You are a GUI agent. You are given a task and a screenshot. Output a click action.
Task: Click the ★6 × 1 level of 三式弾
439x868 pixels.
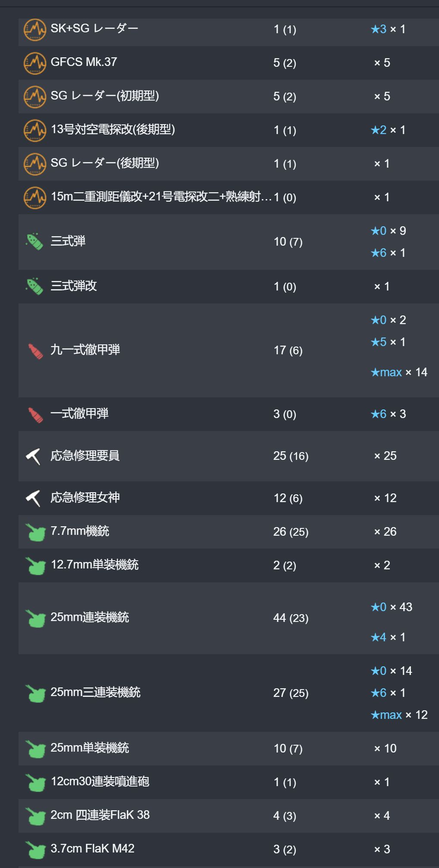coord(388,253)
